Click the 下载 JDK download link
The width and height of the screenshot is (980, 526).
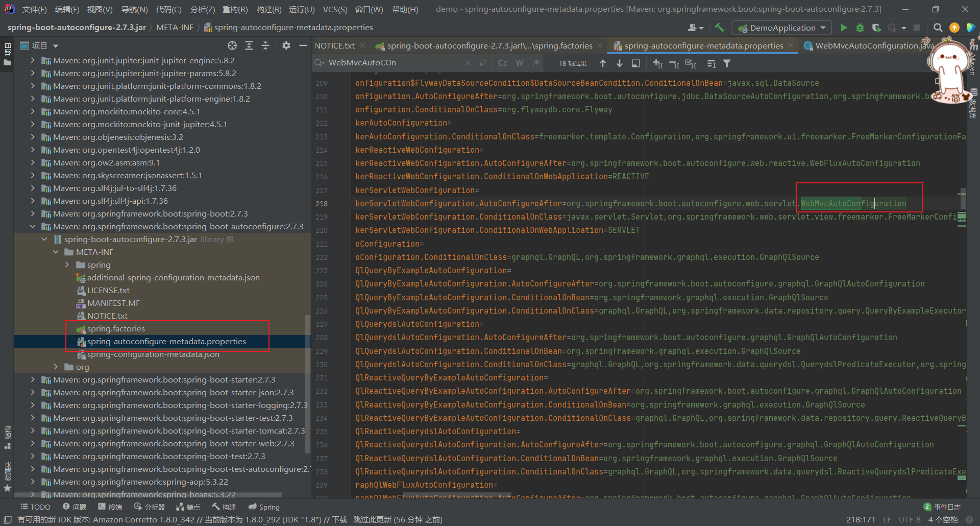(x=339, y=519)
